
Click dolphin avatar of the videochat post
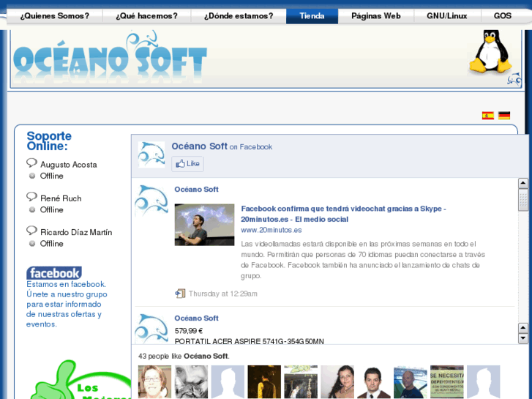(151, 201)
